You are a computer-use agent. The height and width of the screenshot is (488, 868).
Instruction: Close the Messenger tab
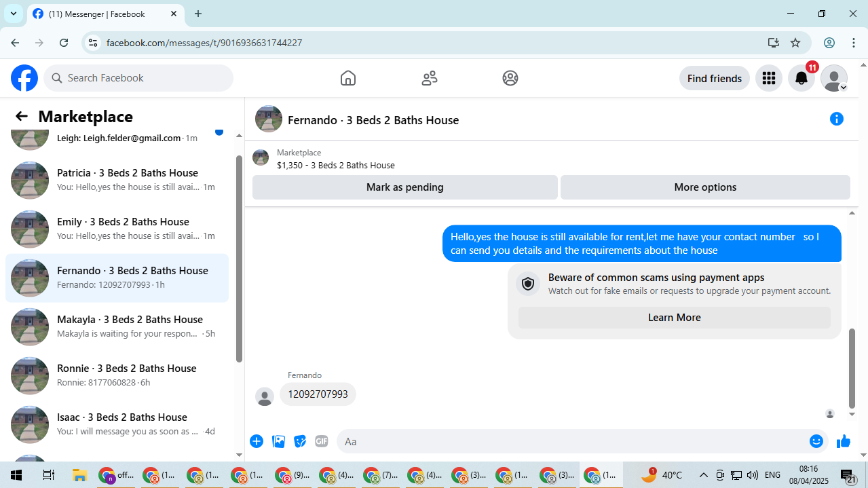pos(174,14)
